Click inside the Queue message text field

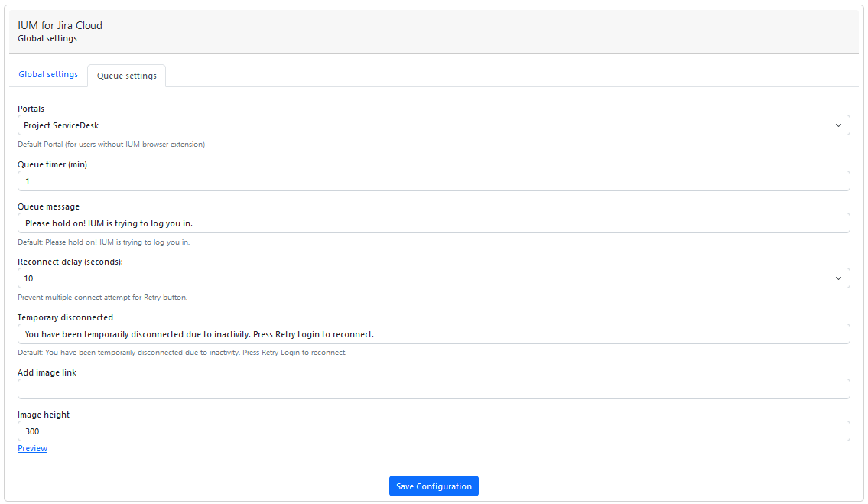434,223
